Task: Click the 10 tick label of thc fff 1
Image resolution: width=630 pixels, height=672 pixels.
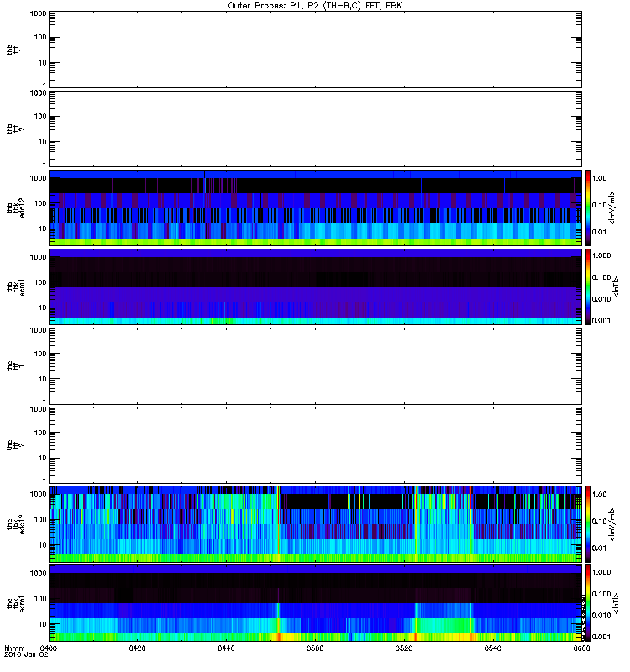Action: 43,379
